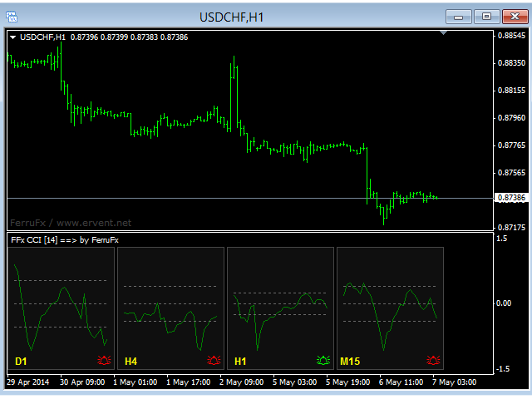Image resolution: width=532 pixels, height=399 pixels.
Task: Click the gray chart shift triangle marker
Action: (444, 33)
